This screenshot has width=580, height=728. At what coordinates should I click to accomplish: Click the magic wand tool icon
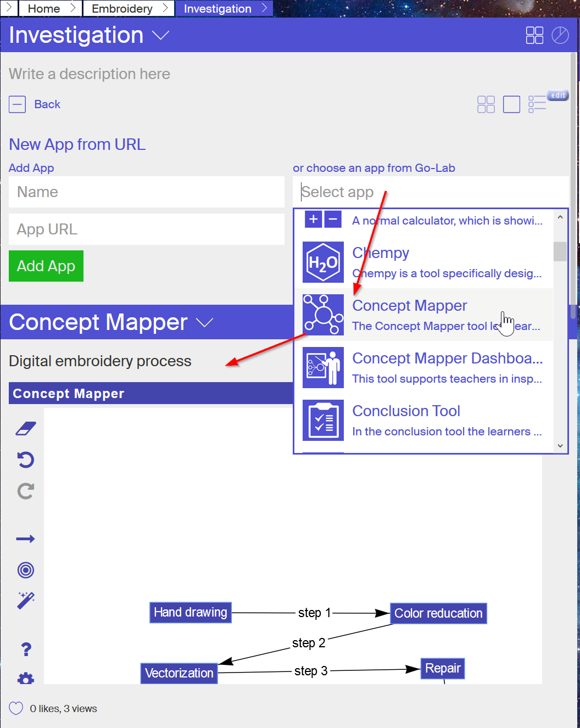click(x=26, y=601)
